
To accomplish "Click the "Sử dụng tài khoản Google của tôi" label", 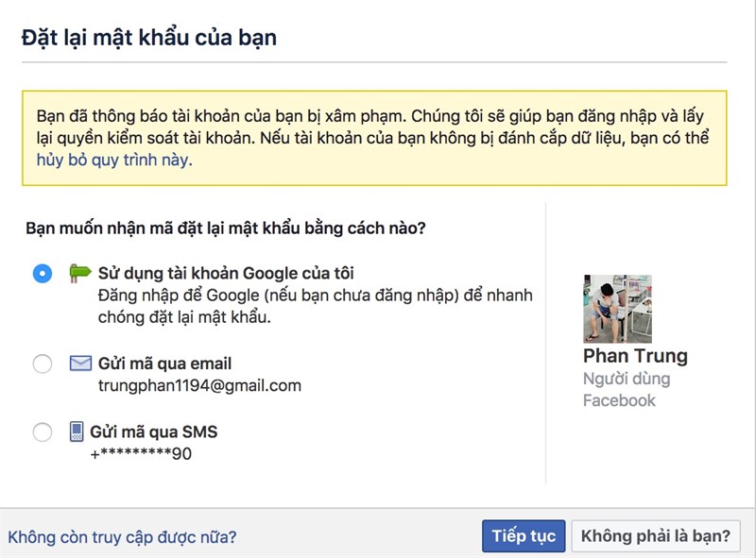I will pos(226,274).
